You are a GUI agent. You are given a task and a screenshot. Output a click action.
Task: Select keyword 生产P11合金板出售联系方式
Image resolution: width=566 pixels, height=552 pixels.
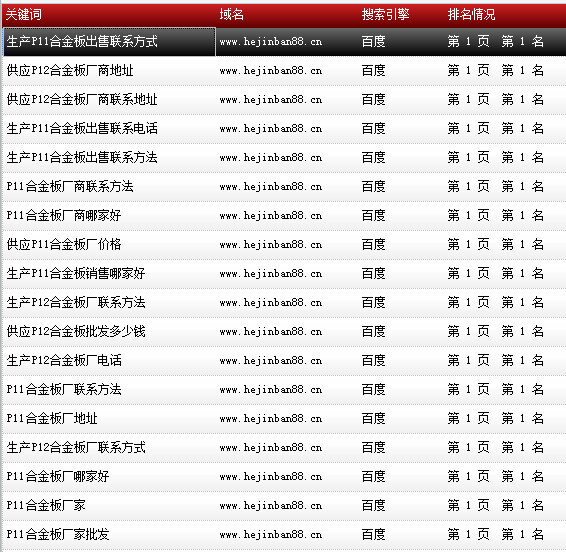(82, 42)
